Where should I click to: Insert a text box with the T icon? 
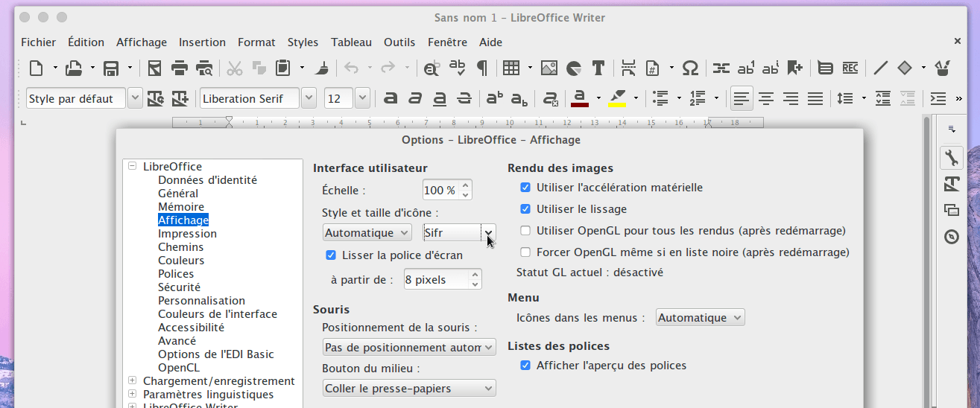click(x=598, y=68)
